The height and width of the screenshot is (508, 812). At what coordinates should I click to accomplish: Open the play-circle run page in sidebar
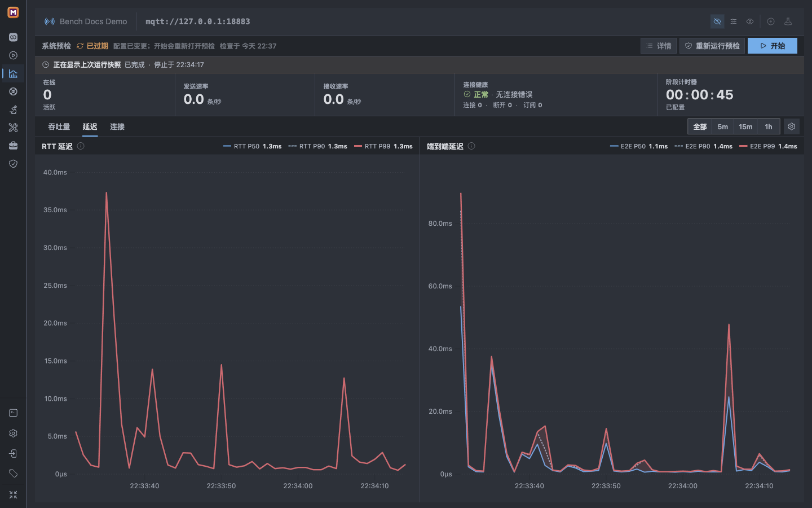pyautogui.click(x=13, y=55)
